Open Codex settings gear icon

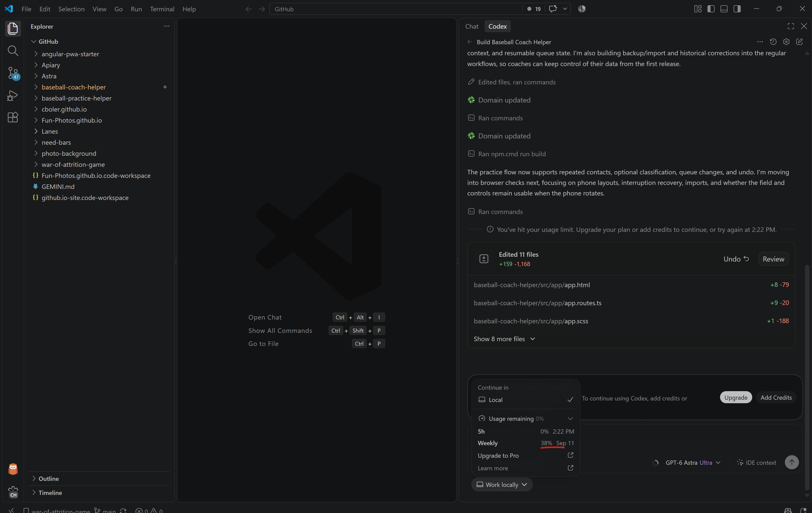[x=786, y=42]
